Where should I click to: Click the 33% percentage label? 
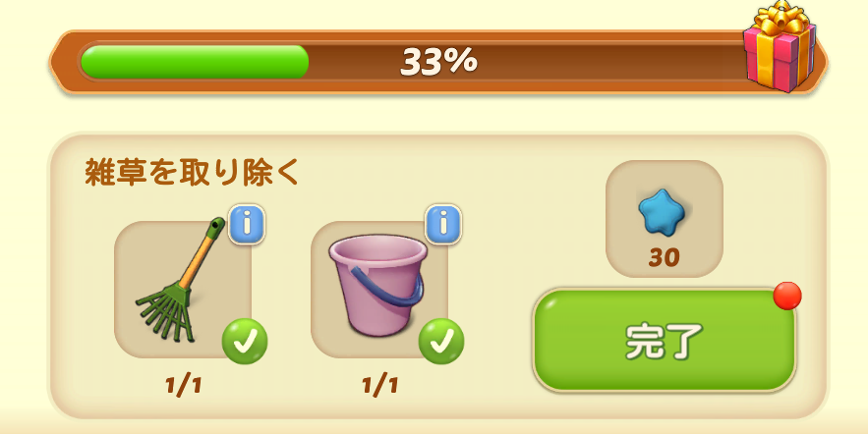point(438,61)
